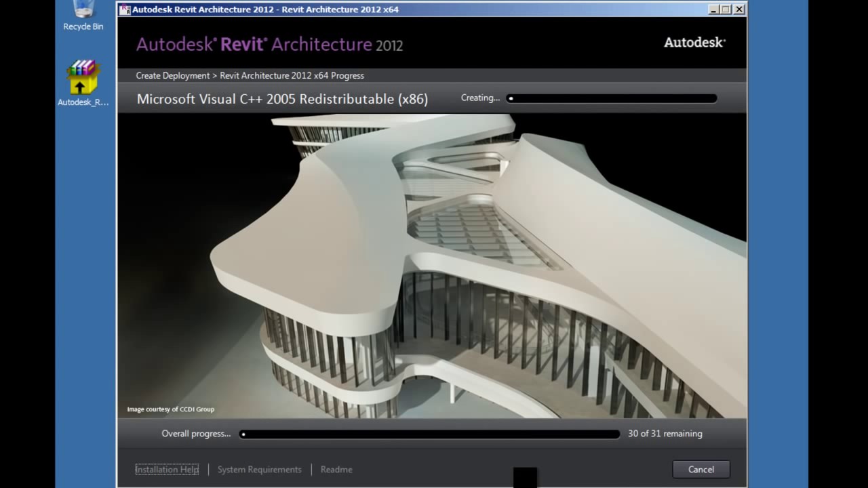The width and height of the screenshot is (868, 488).
Task: Close the Revit Architecture 2012 installer window
Action: 739,9
